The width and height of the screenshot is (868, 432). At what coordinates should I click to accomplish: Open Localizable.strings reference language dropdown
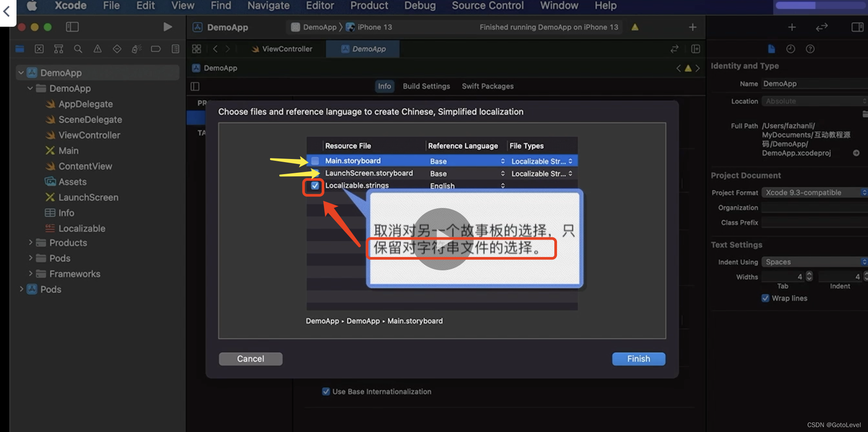tap(467, 186)
